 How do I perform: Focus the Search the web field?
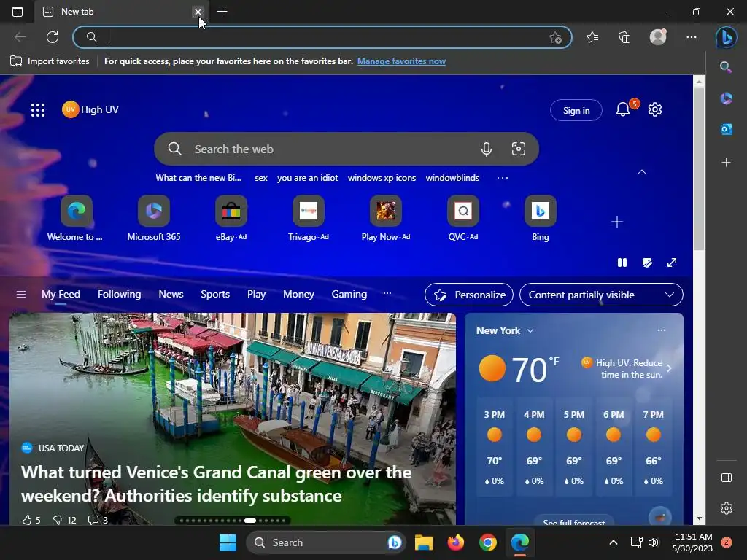[347, 149]
